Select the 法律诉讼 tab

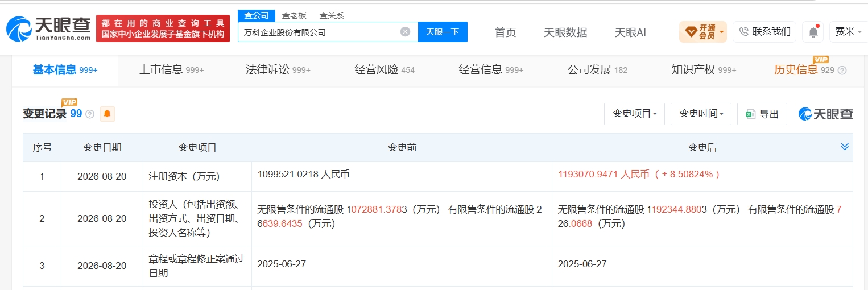(x=278, y=70)
